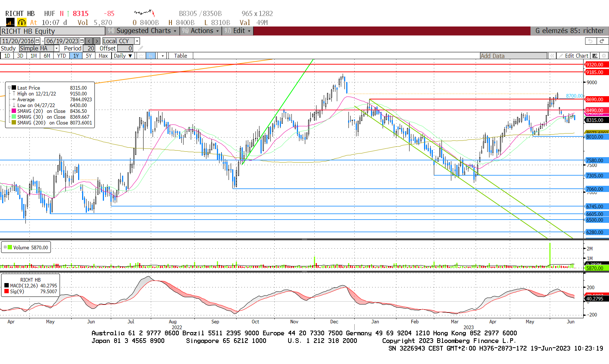Image resolution: width=609 pixels, height=364 pixels.
Task: Click the redo arrow button
Action: click(602, 41)
